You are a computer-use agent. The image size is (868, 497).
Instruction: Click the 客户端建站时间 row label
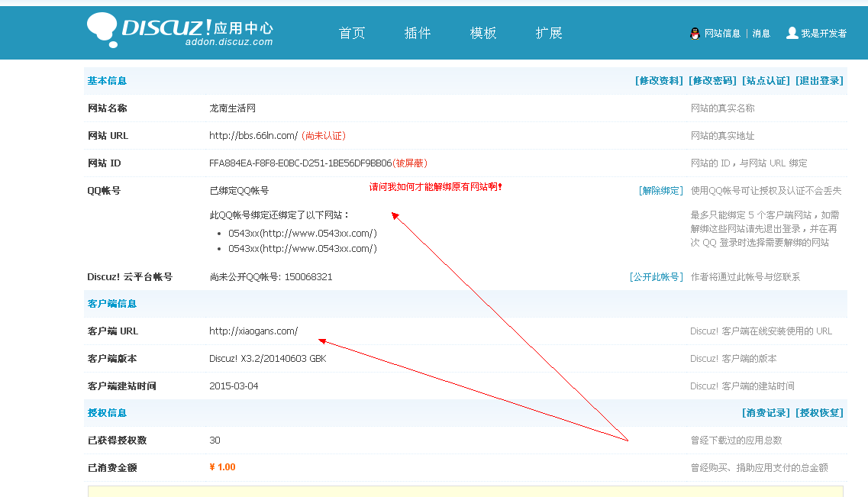point(122,386)
